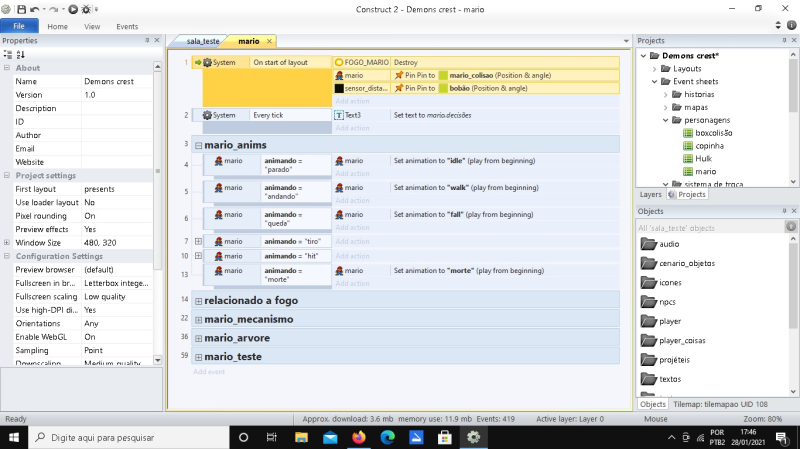The width and height of the screenshot is (800, 449).
Task: Open the audio objects folder
Action: [x=660, y=244]
